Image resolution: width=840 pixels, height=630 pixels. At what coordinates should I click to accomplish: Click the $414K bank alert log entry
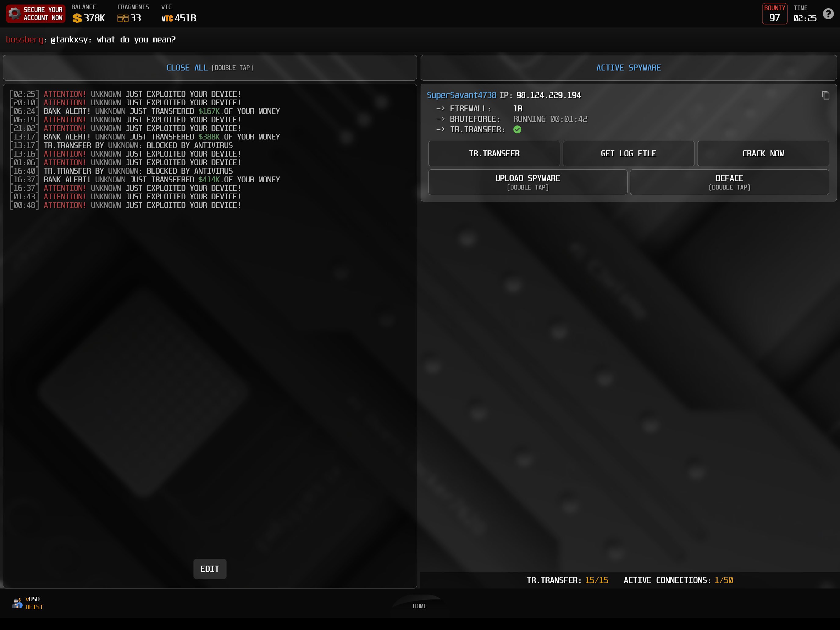coord(162,179)
